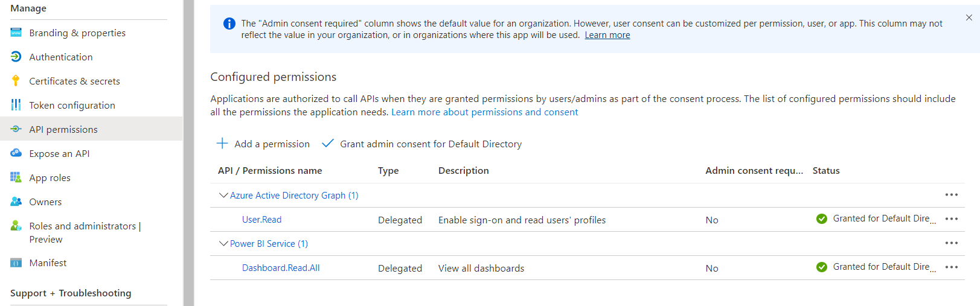Click 'No' admin consent value for Dashboard.Read.All
Image resolution: width=980 pixels, height=306 pixels.
pos(712,268)
